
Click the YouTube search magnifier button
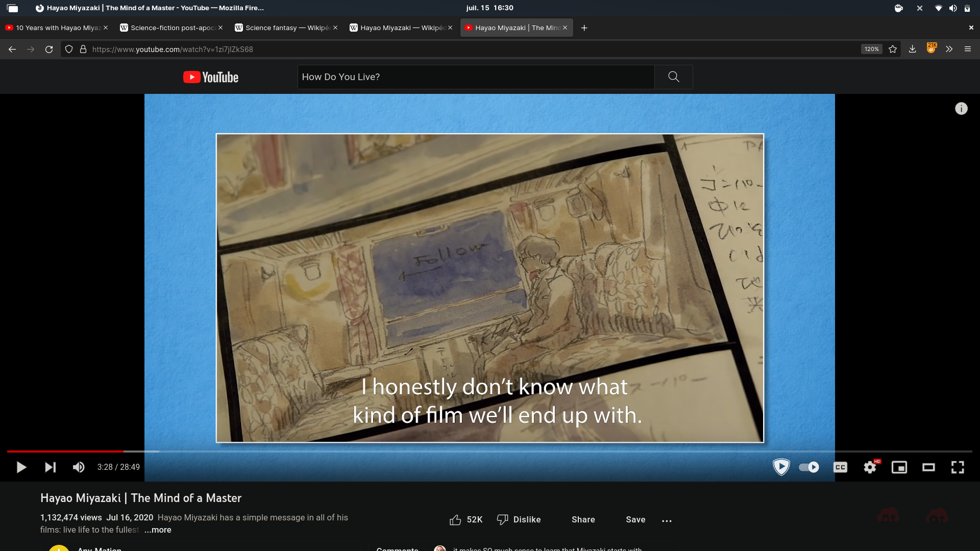pos(674,77)
